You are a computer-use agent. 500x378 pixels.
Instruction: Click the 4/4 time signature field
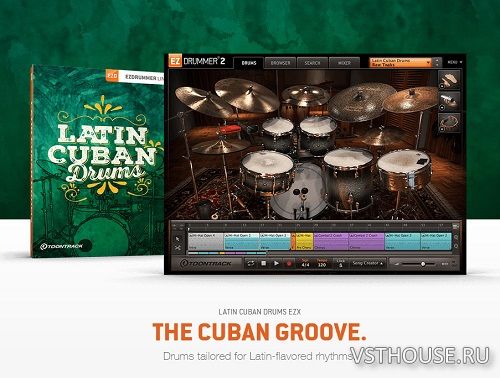point(305,264)
